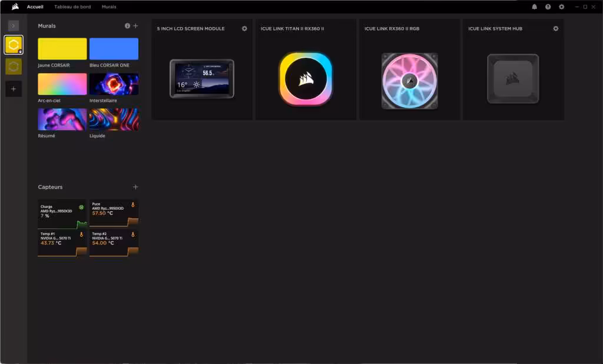The image size is (603, 364).
Task: Add a new mural with the plus icon
Action: tap(136, 26)
